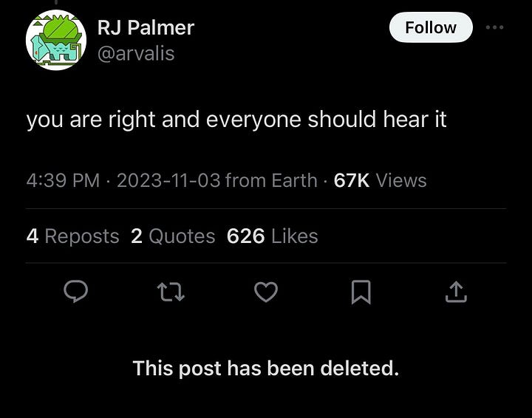The image size is (532, 418).
Task: Like the post with the heart icon
Action: point(266,292)
